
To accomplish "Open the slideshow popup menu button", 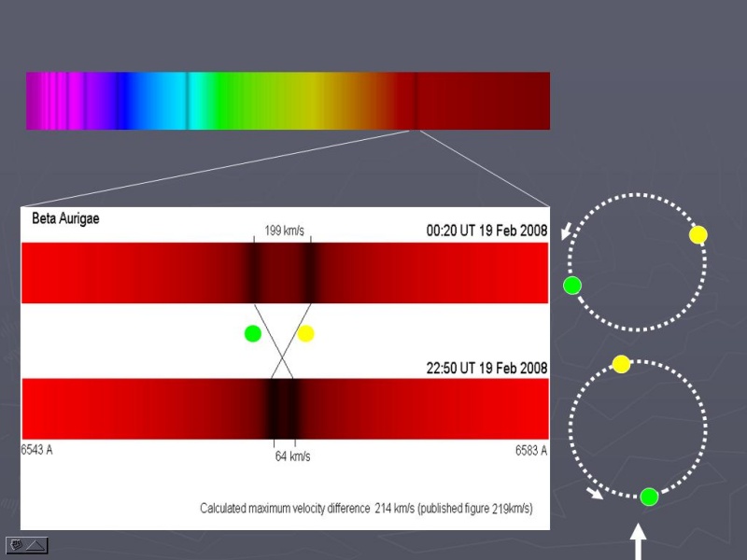I will pyautogui.click(x=27, y=545).
